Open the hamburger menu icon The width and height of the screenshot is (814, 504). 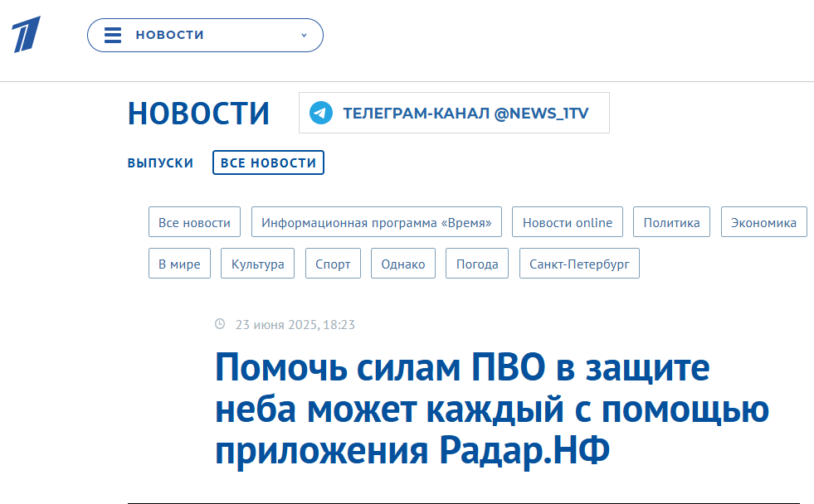(x=113, y=36)
